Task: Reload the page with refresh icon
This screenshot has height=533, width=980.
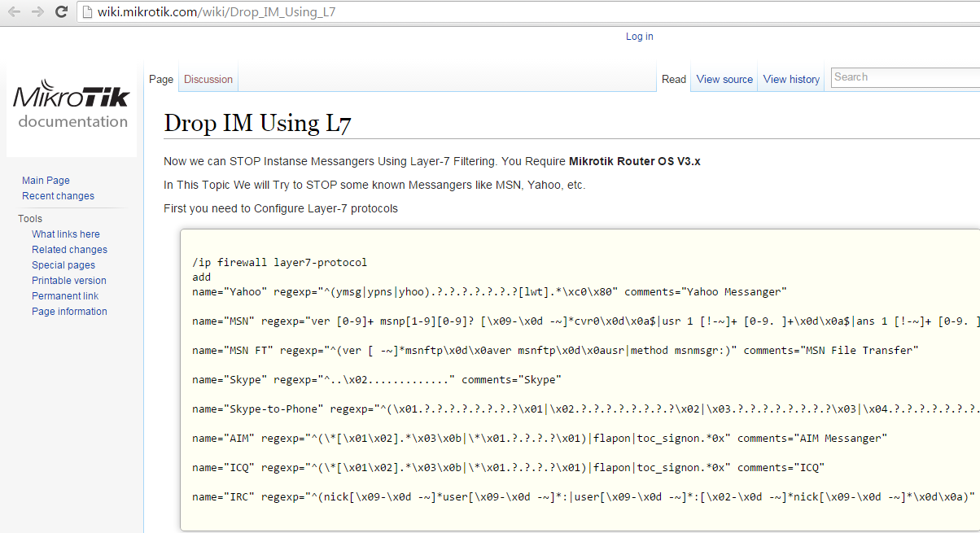Action: pos(61,12)
